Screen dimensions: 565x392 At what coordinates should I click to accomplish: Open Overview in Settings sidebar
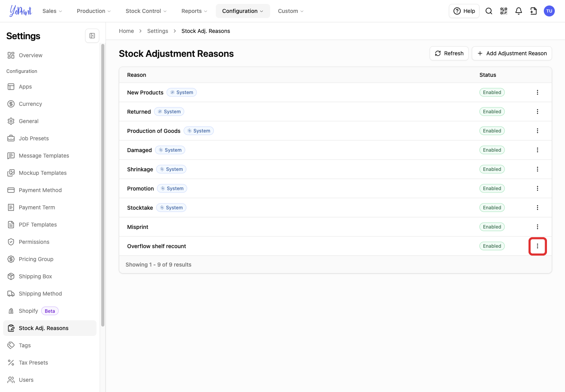50,55
